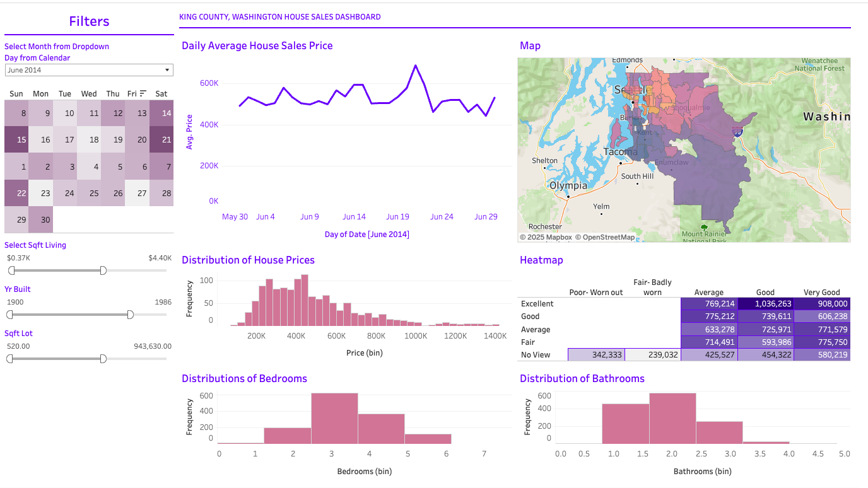The image size is (868, 488).
Task: Open the June 2014 month dropdown
Action: pyautogui.click(x=89, y=70)
